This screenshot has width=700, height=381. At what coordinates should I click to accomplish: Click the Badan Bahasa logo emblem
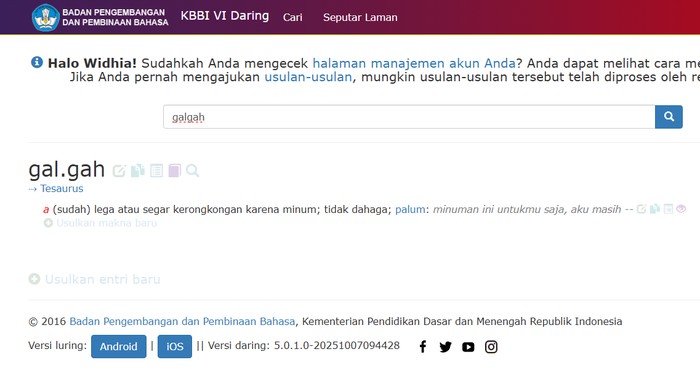pos(46,17)
